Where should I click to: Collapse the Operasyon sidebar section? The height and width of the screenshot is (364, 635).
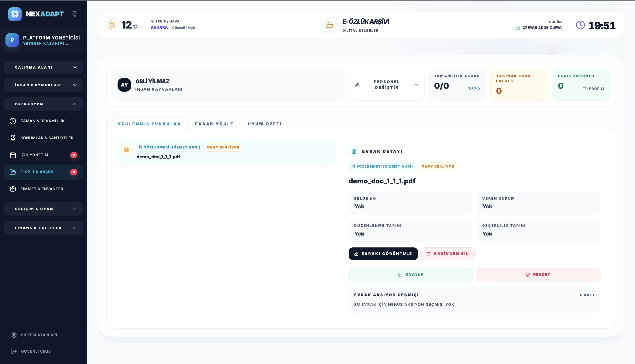point(43,104)
